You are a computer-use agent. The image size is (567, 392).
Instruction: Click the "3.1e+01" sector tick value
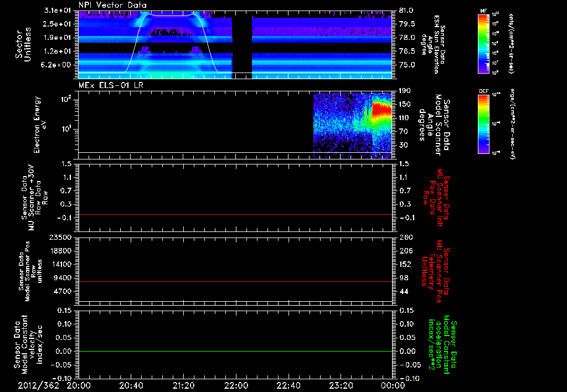click(x=58, y=11)
